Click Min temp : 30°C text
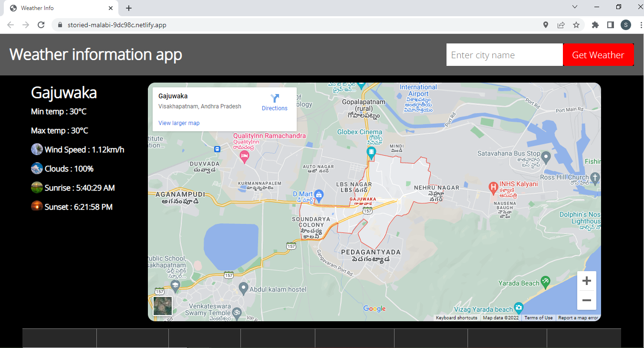644x348 pixels. point(59,111)
